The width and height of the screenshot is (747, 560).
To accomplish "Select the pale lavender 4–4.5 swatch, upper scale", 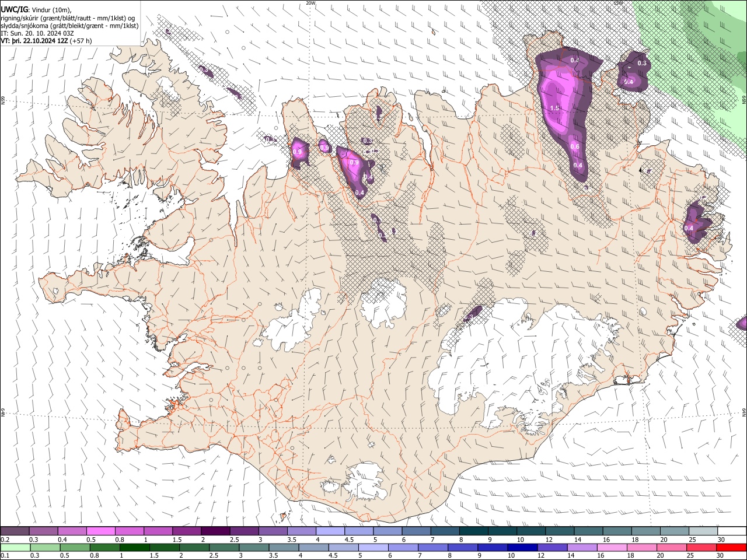I will (x=330, y=531).
